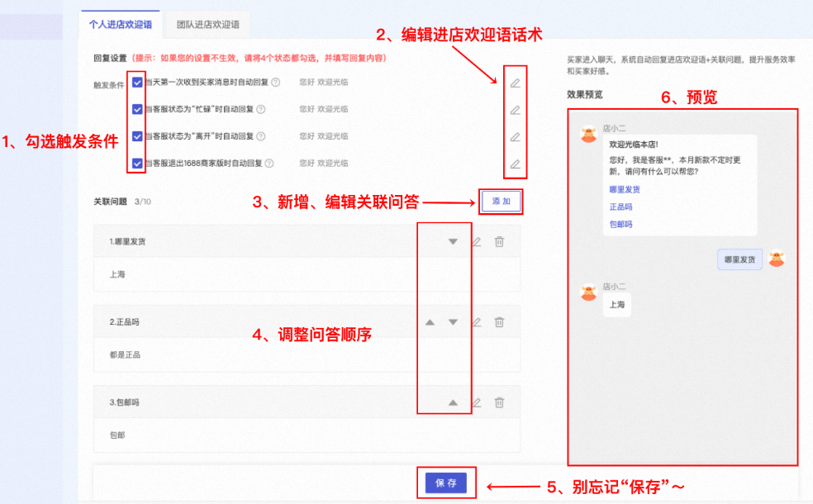Click the 添加 button to add question
The image size is (813, 504).
click(x=501, y=202)
